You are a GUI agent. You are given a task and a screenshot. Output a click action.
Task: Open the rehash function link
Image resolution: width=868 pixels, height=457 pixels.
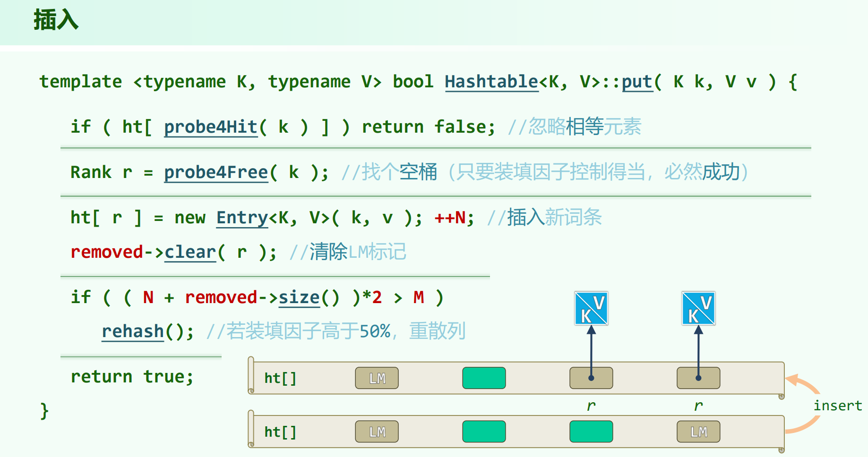pyautogui.click(x=133, y=331)
